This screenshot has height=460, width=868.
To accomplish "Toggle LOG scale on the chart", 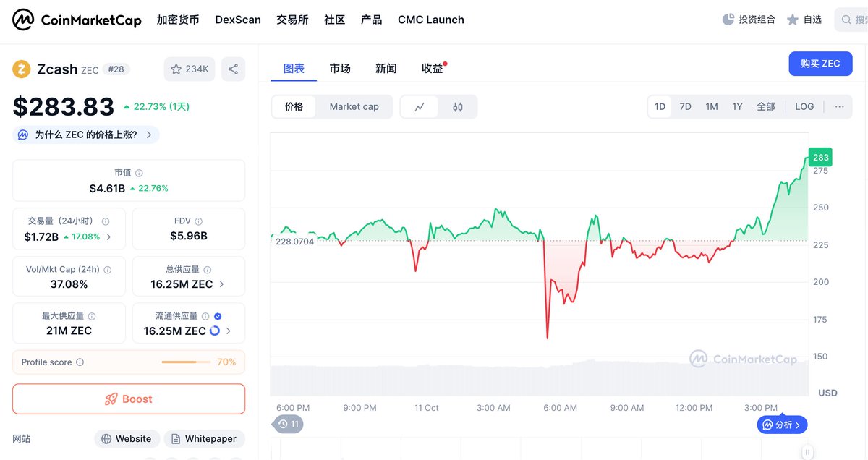I will click(x=804, y=107).
